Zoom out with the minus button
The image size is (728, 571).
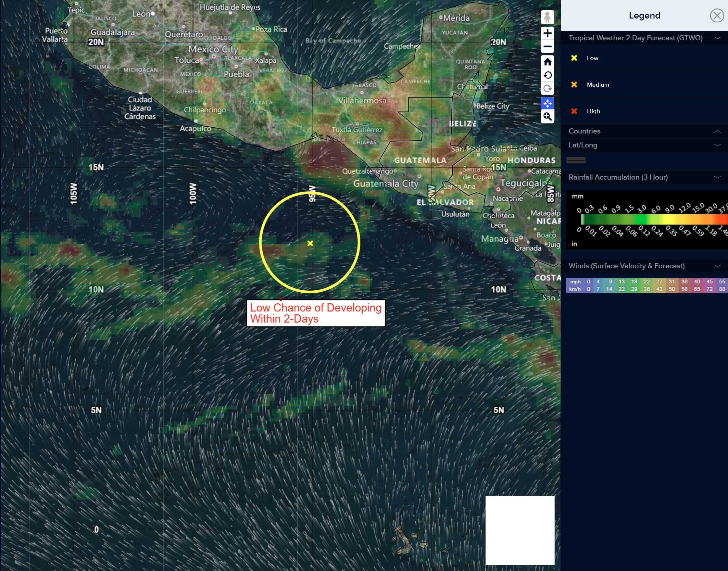(x=547, y=46)
